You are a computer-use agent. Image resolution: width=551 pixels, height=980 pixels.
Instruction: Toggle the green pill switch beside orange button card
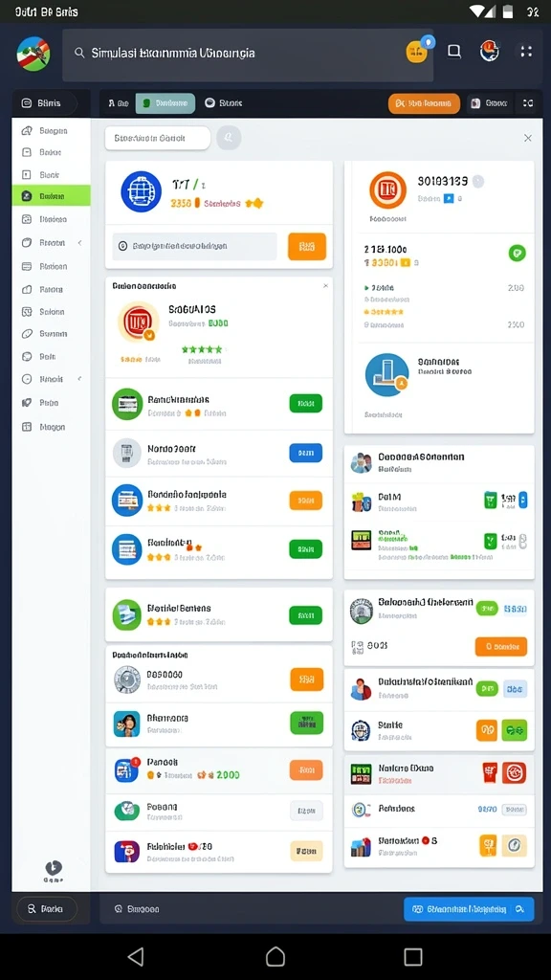point(487,608)
